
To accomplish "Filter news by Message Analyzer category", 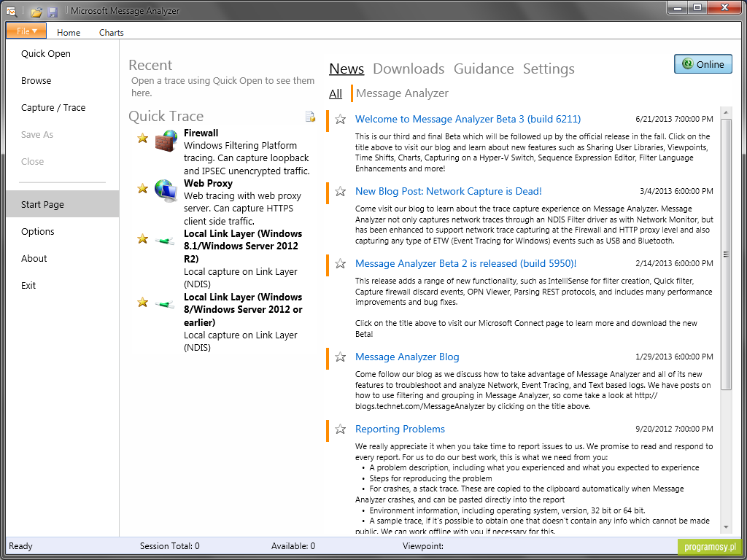I will click(402, 93).
